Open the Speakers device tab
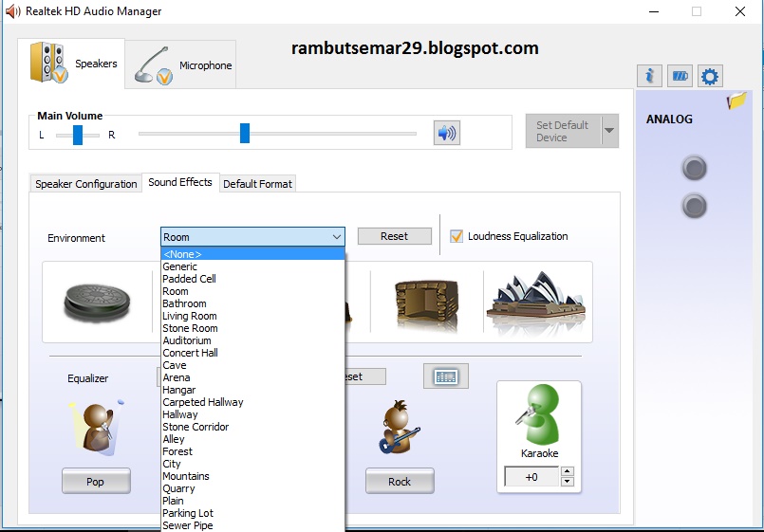The height and width of the screenshot is (532, 764). [x=71, y=64]
